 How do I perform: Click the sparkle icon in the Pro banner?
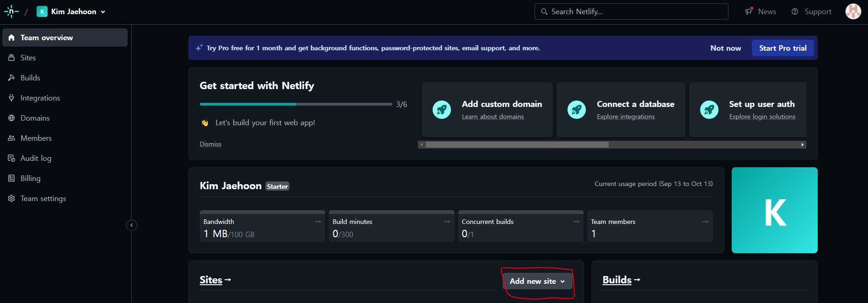[199, 48]
